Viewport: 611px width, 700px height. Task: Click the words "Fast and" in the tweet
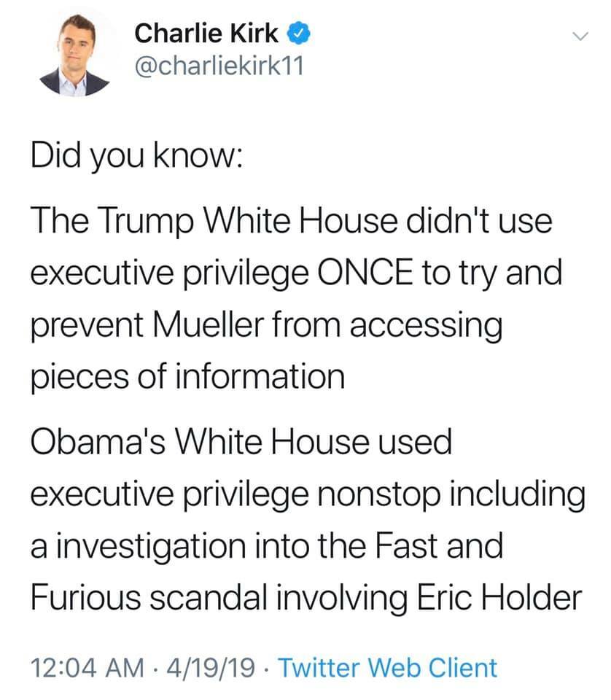pos(438,545)
